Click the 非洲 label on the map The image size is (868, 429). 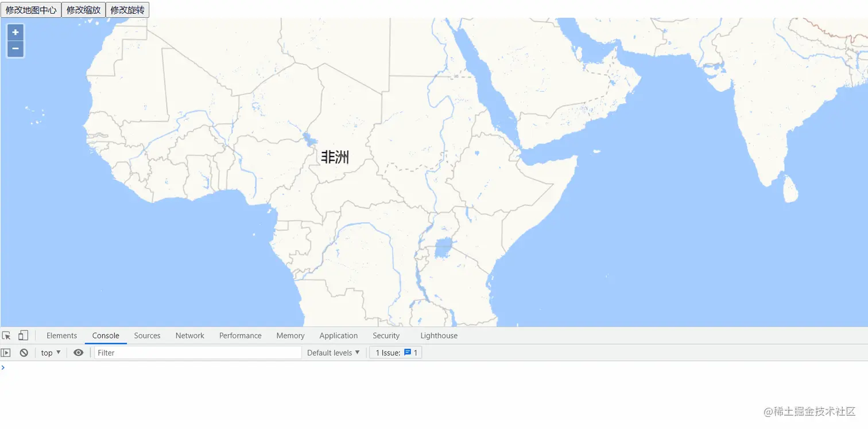pos(335,157)
